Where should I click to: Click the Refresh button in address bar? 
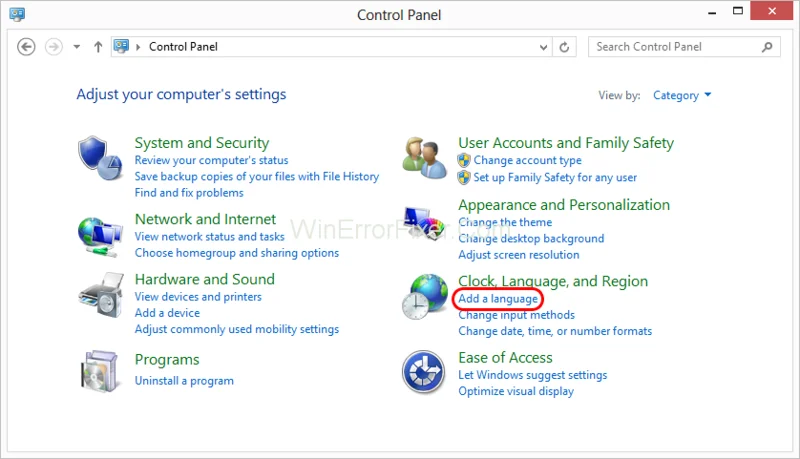tap(565, 47)
